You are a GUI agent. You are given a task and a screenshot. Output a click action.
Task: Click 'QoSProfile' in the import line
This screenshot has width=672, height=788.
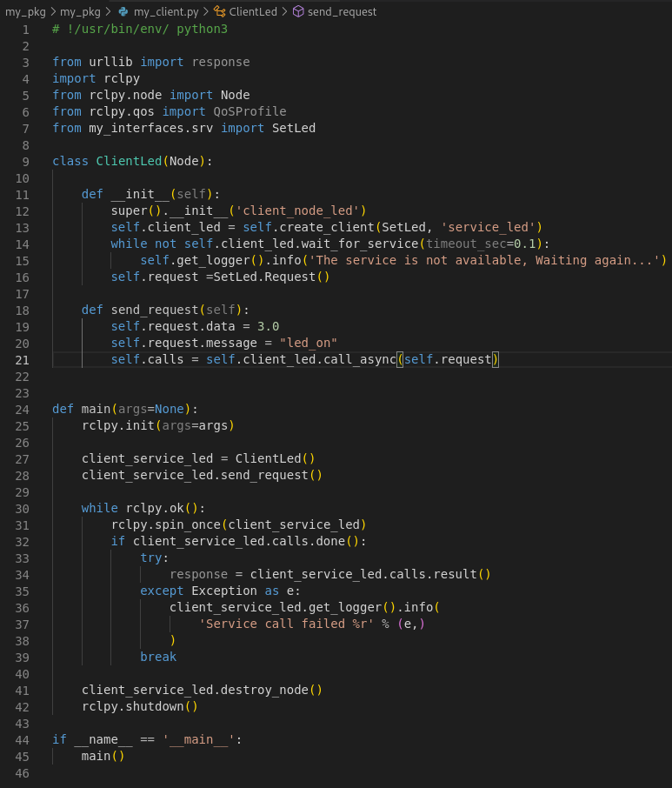click(x=250, y=111)
